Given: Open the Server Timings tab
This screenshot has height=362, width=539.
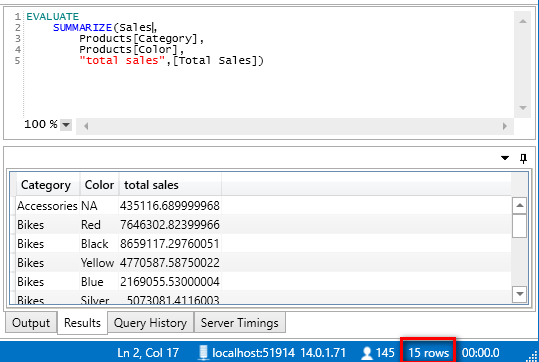Looking at the screenshot, I should click(240, 322).
